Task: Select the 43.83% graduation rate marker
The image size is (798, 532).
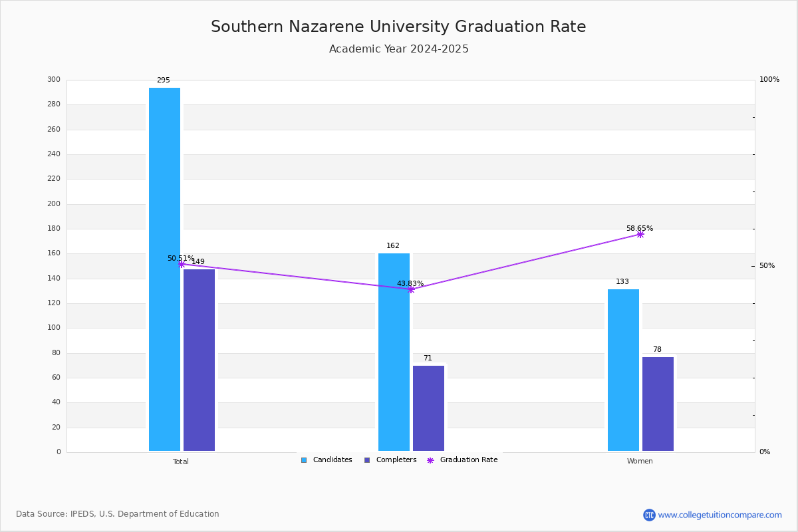Action: coord(411,289)
